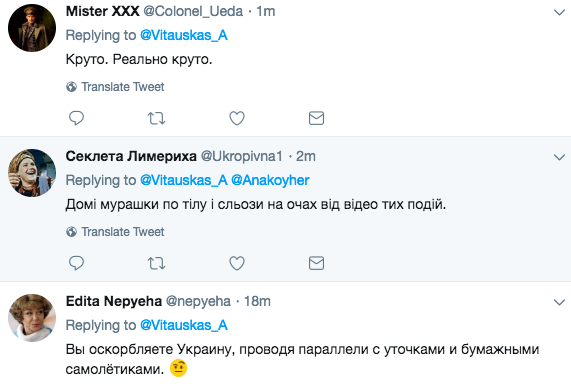Open the @Colonel_Ueda username

pyautogui.click(x=193, y=12)
